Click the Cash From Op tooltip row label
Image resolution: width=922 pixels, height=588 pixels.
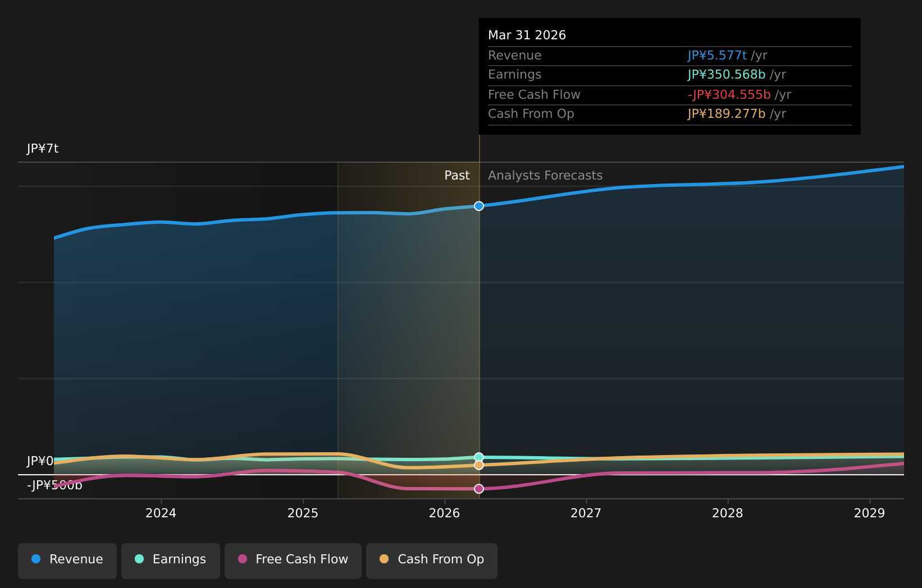point(531,114)
